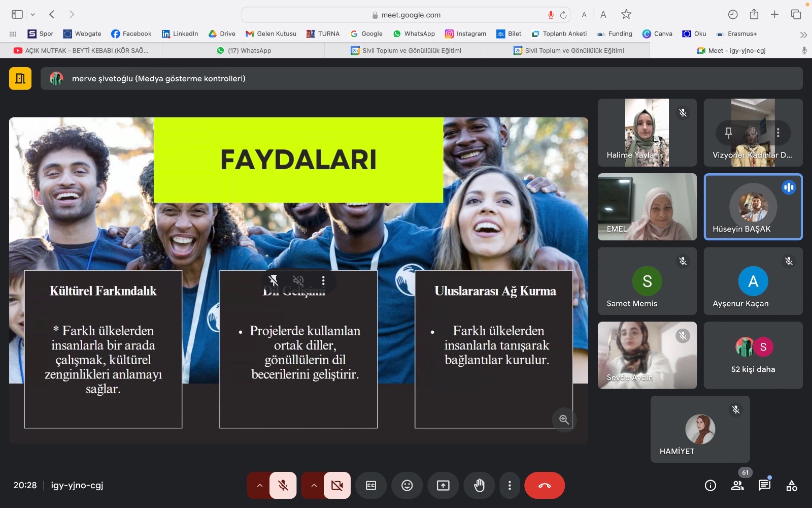Screen dimensions: 812x508
Task: Open more options three-dot menu in bottom bar
Action: (x=510, y=486)
